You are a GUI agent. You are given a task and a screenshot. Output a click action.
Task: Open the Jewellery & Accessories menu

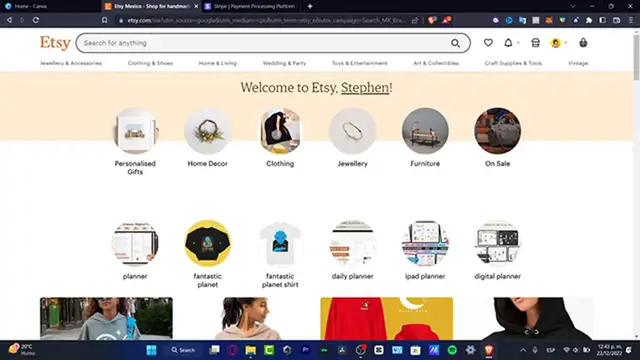71,63
